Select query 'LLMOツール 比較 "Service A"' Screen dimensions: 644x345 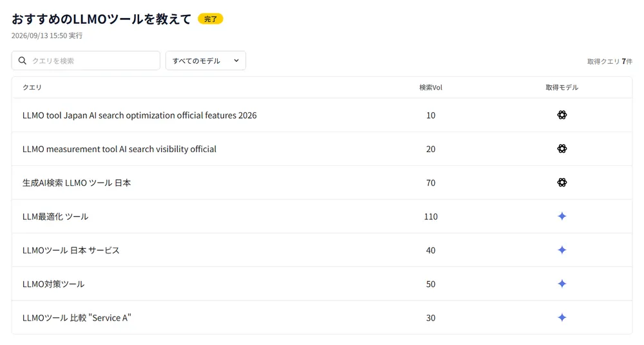(77, 318)
